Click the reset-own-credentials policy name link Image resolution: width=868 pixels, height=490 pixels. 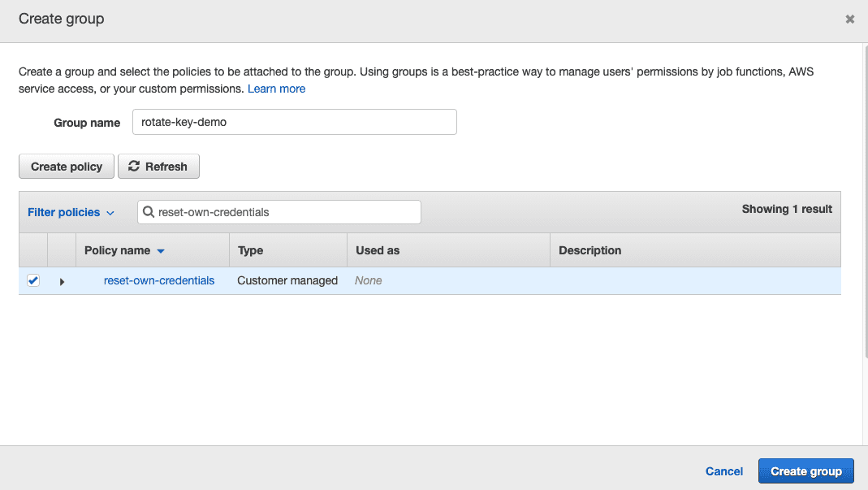(x=159, y=280)
